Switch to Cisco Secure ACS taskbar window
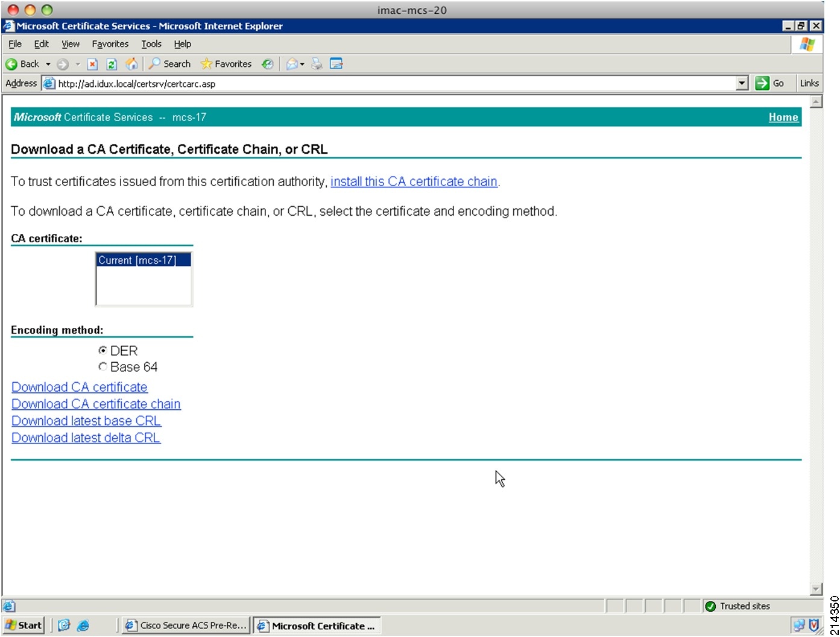 coord(185,626)
